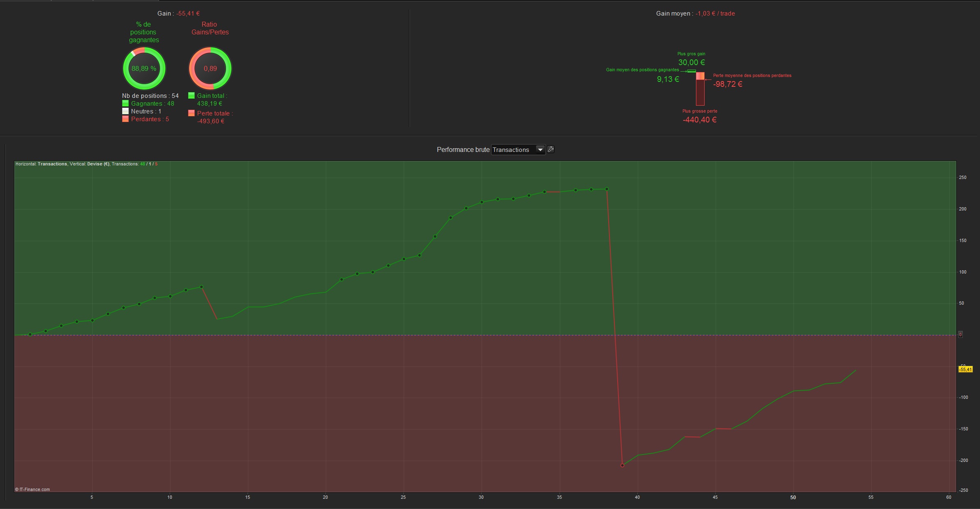Screen dimensions: 980x509
Task: Click the Transactions combo box field
Action: tap(513, 150)
